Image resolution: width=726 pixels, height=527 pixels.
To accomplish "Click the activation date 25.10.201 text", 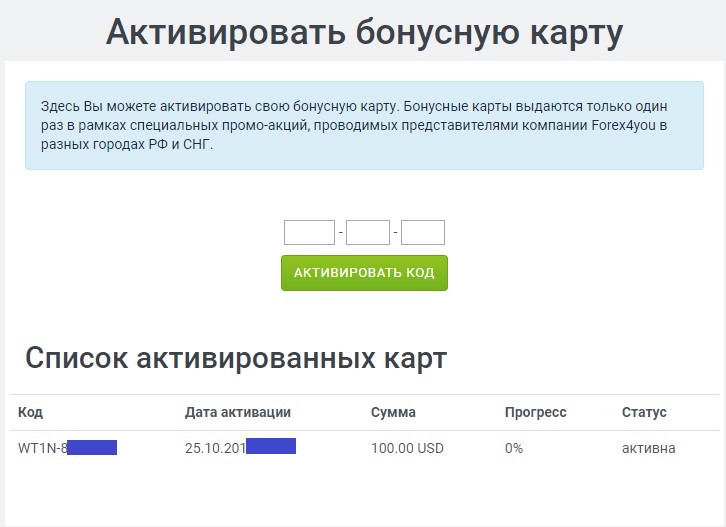I will click(x=215, y=448).
